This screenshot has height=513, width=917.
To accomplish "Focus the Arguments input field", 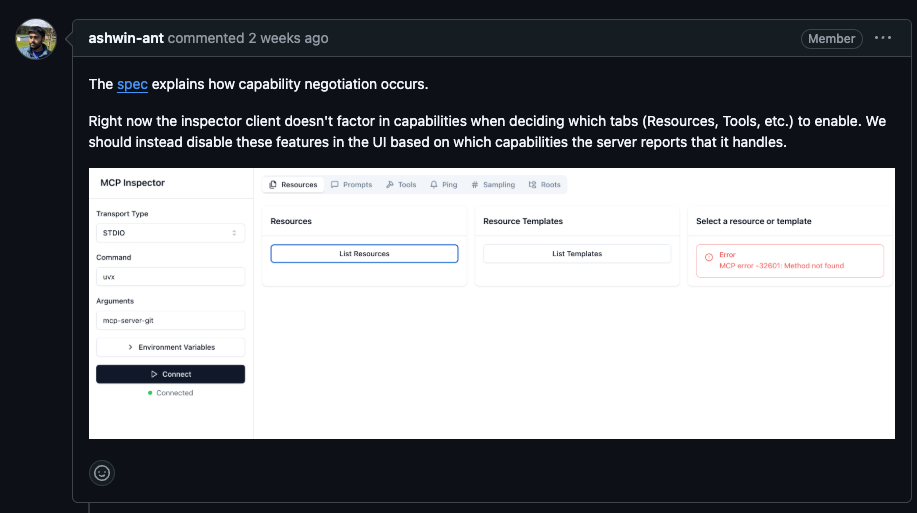I will pos(170,321).
